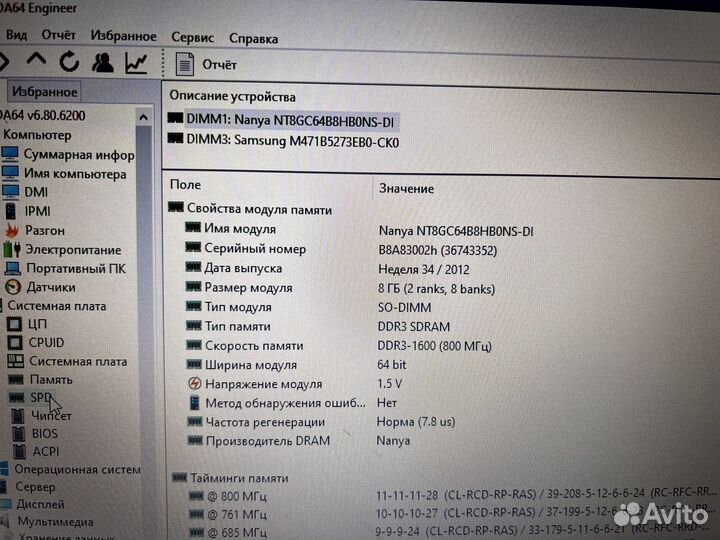Open the Отчёт menu
Image resolution: width=720 pixels, height=540 pixels.
(58, 35)
